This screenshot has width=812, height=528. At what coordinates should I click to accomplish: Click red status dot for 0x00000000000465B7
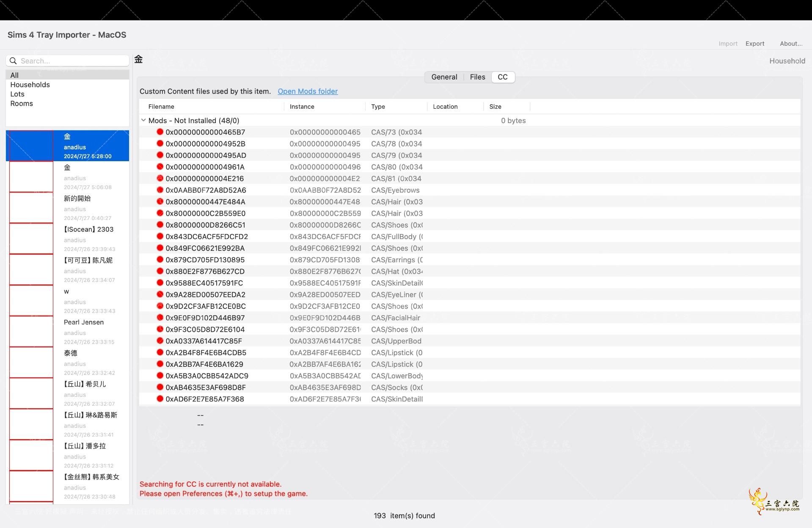[x=160, y=132]
